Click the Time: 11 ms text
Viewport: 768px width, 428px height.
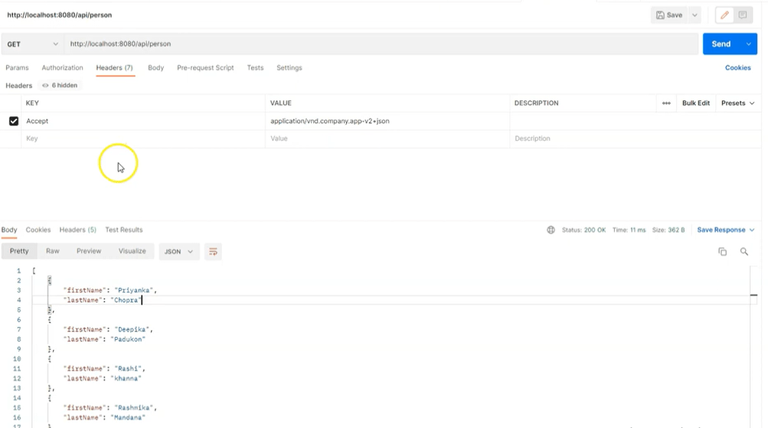(629, 230)
